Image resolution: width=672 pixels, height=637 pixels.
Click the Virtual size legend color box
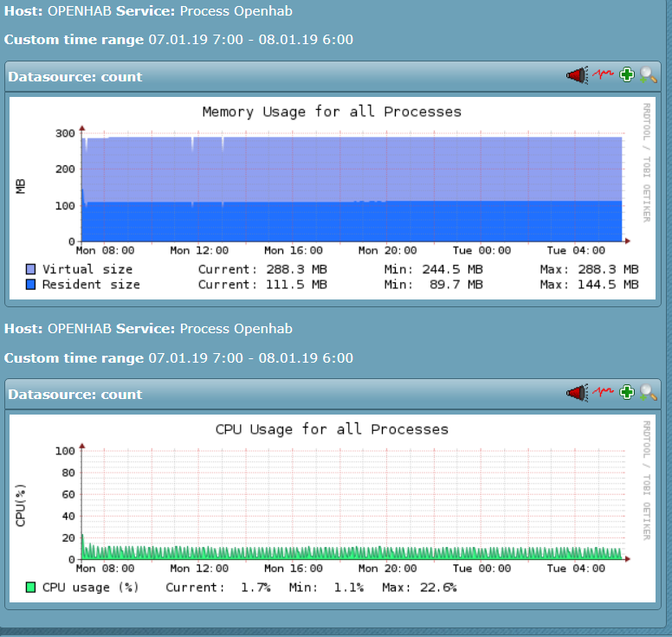click(30, 269)
